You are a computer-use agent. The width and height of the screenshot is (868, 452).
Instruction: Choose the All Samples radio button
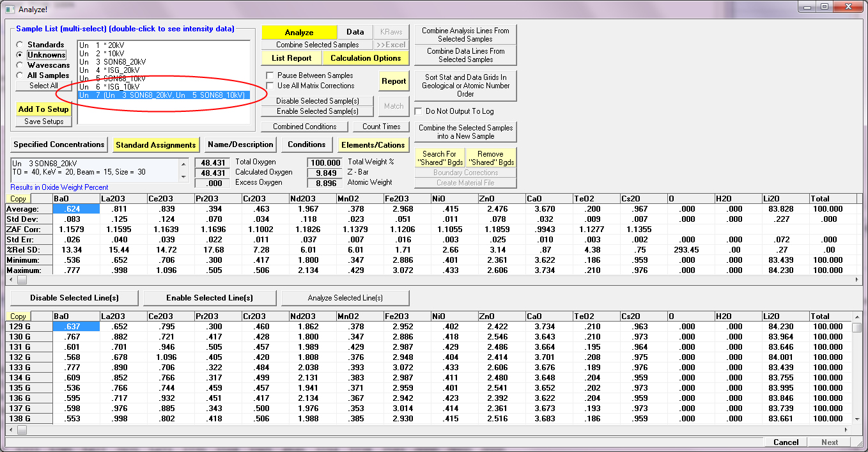coord(20,75)
